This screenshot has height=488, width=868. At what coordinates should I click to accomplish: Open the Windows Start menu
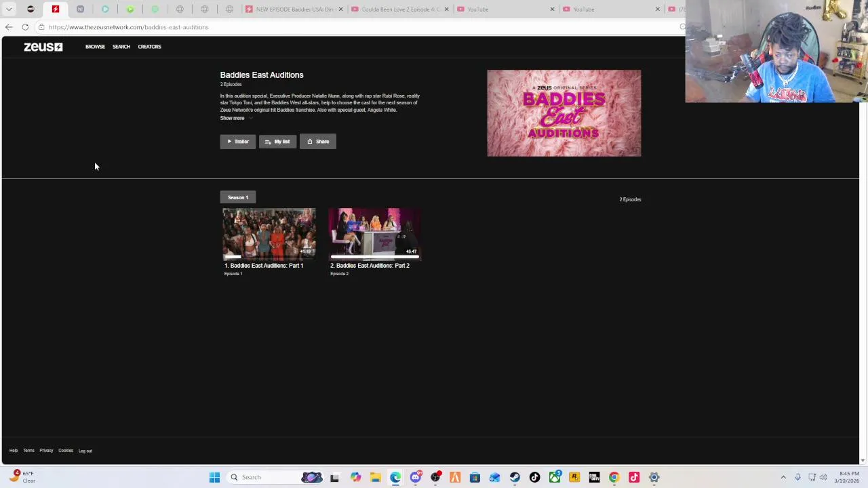pyautogui.click(x=214, y=477)
